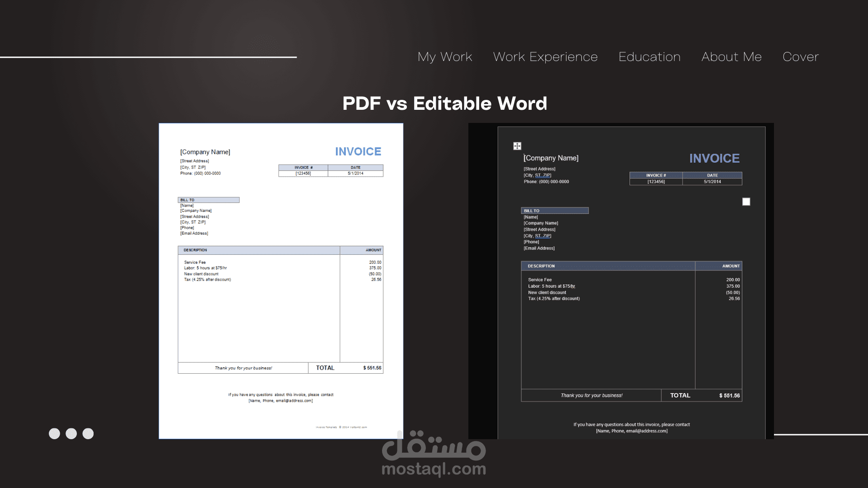Open the My Work navigation menu
This screenshot has height=488, width=868.
coord(445,57)
